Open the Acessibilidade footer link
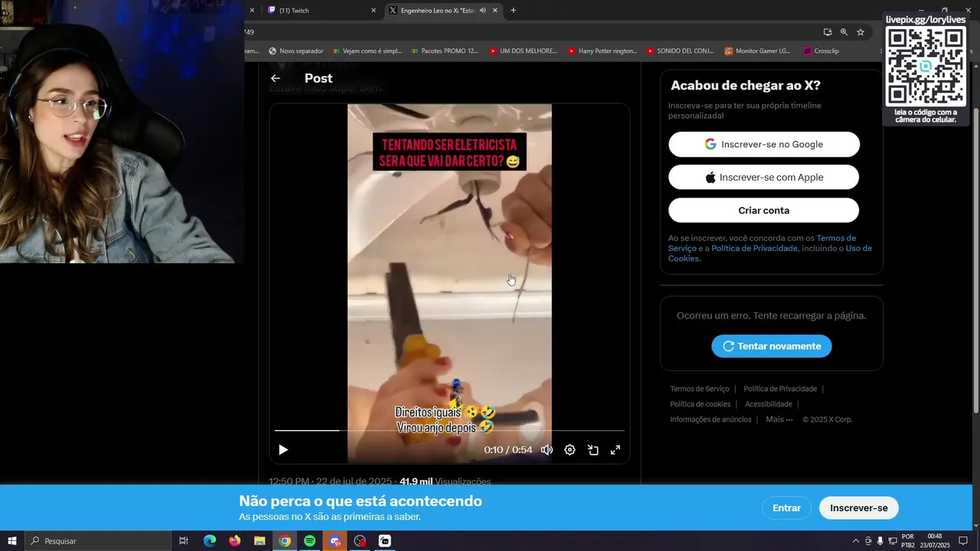The image size is (980, 551). click(x=769, y=404)
